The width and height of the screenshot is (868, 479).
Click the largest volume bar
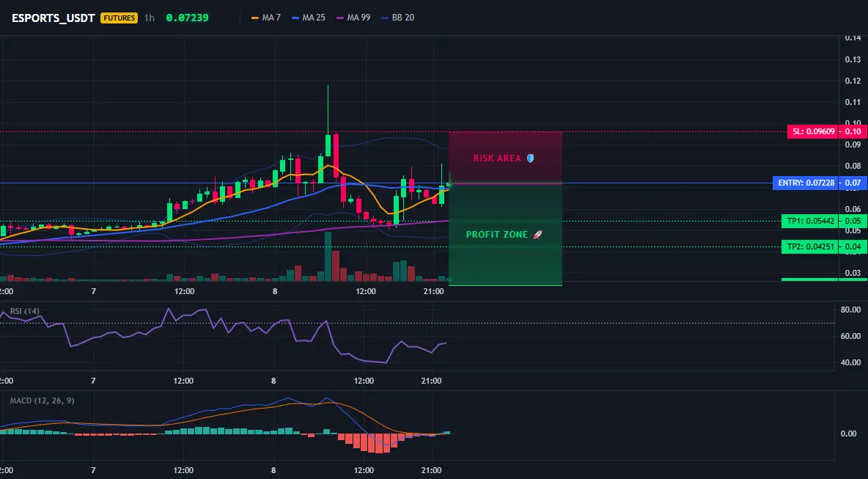[328, 257]
